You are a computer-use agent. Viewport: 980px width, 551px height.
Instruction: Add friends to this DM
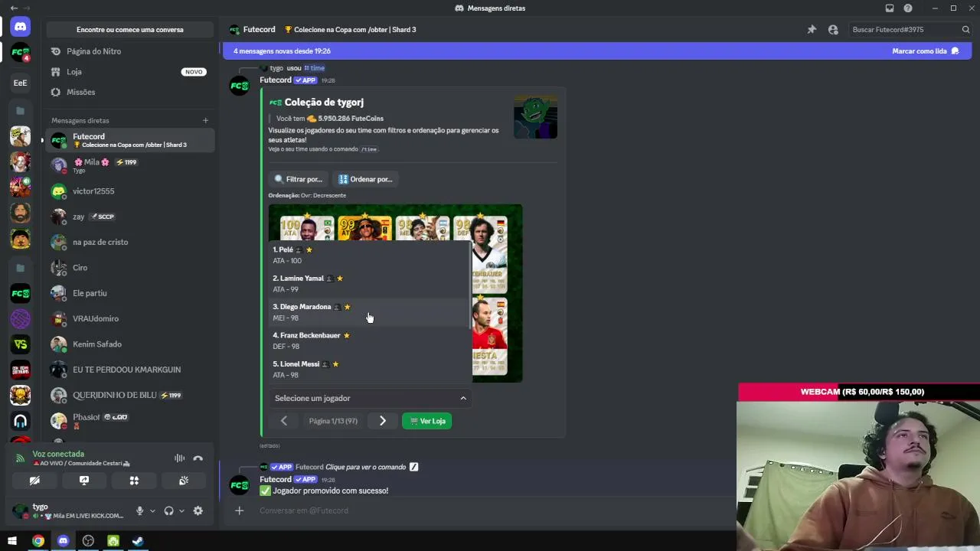pos(833,30)
